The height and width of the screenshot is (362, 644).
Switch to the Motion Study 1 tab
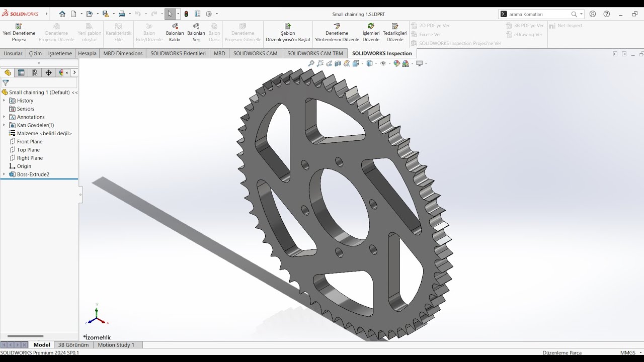pyautogui.click(x=116, y=345)
